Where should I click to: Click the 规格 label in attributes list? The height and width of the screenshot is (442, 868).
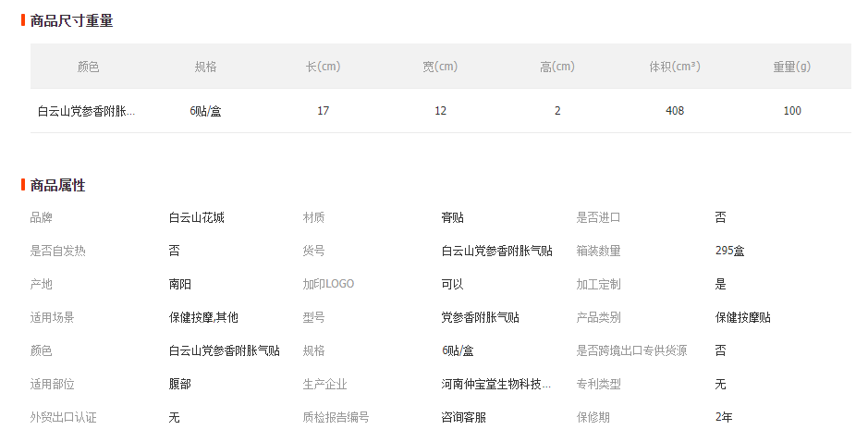[x=314, y=350]
